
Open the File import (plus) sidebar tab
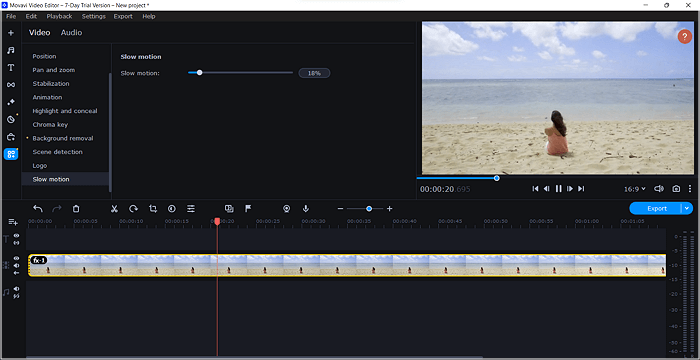coord(11,33)
